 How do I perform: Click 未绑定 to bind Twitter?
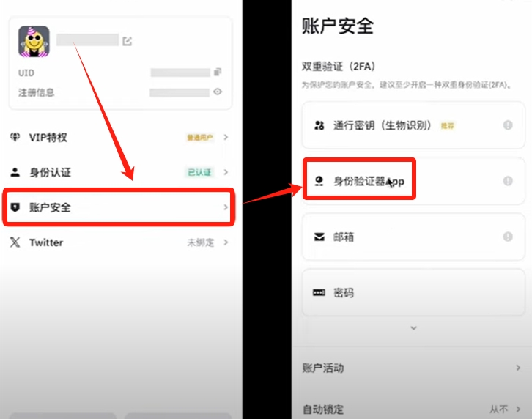point(200,242)
